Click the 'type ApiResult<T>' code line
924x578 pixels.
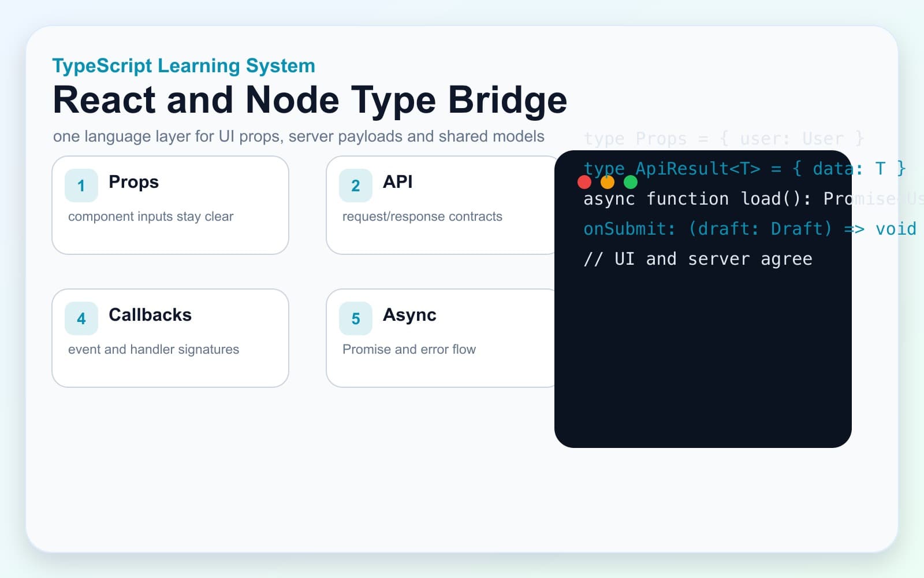[x=744, y=169]
